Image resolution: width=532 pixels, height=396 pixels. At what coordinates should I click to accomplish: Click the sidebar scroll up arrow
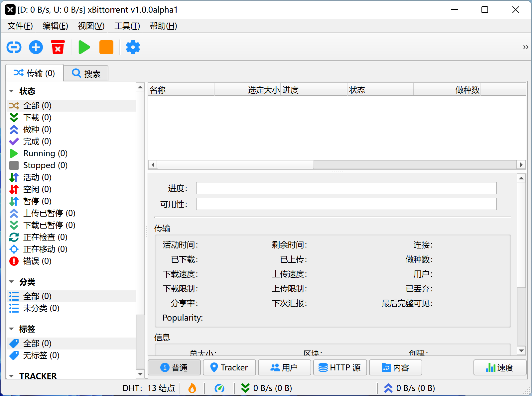pos(140,87)
